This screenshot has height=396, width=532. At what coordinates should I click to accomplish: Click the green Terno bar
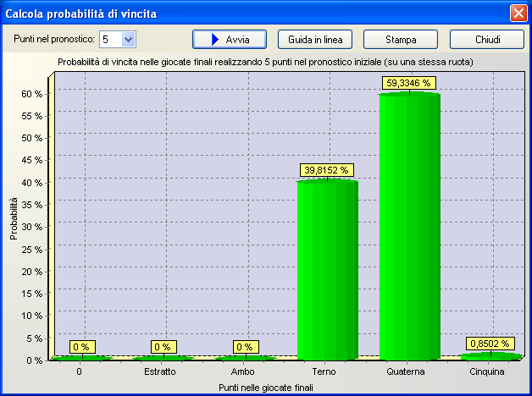[328, 271]
